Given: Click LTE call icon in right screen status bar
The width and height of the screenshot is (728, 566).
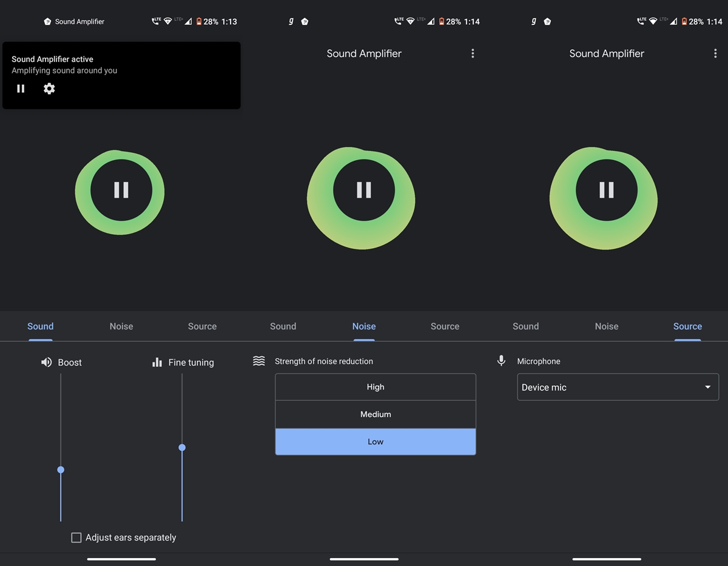Looking at the screenshot, I should pyautogui.click(x=641, y=21).
